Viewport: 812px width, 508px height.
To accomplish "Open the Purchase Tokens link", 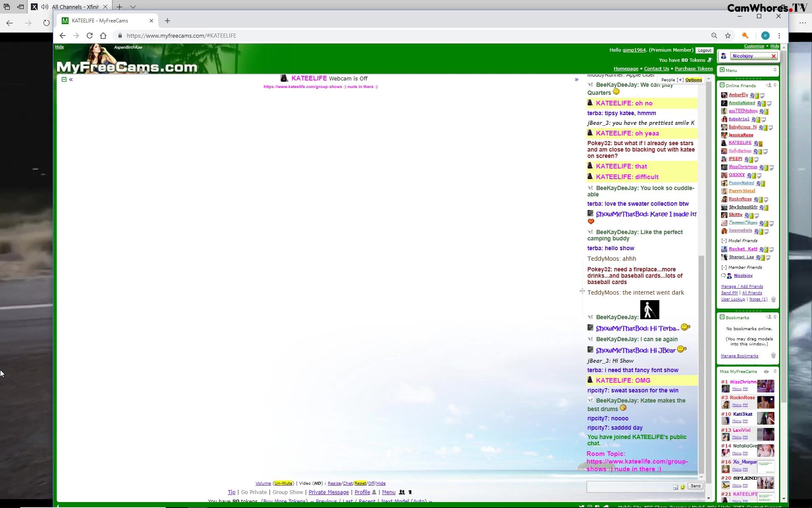I will 694,69.
